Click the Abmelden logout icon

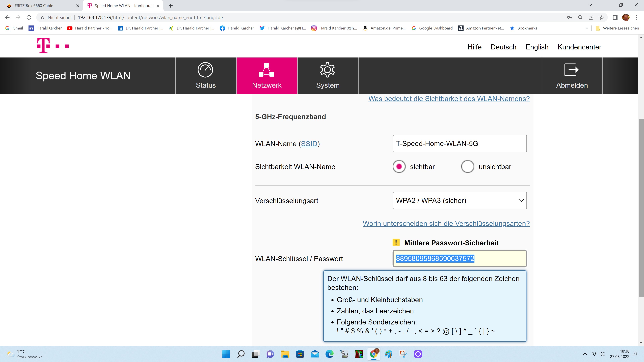click(572, 70)
